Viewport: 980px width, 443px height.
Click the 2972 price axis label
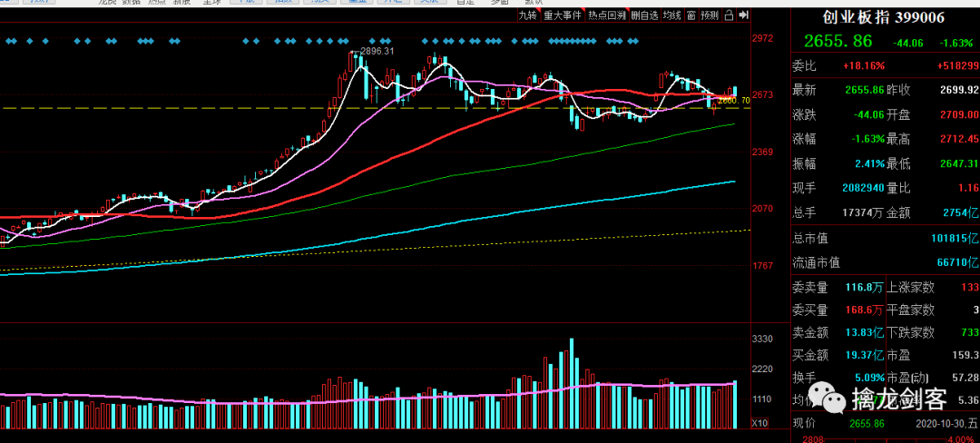tap(762, 38)
